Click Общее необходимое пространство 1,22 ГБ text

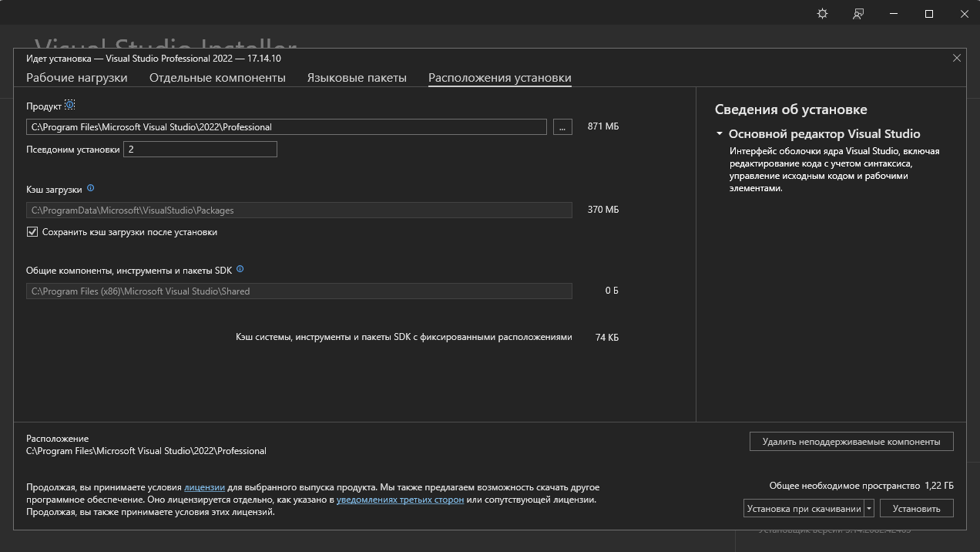tap(861, 486)
